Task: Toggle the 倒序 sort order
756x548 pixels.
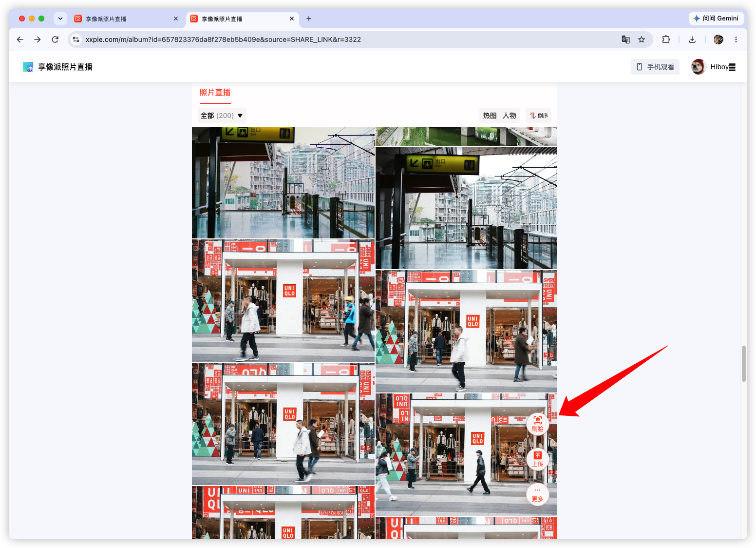Action: coord(539,116)
